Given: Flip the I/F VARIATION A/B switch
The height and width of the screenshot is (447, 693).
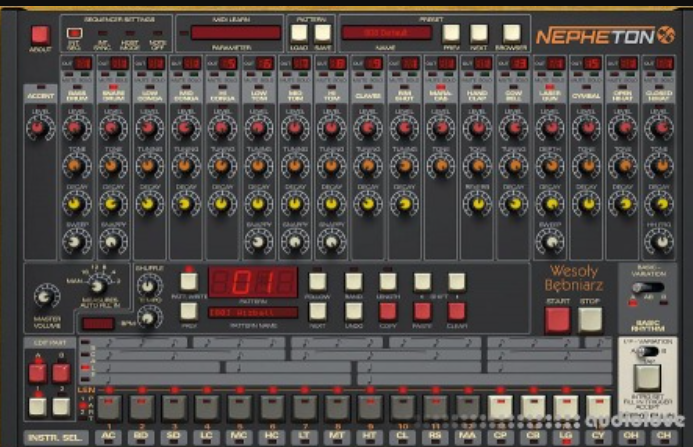Looking at the screenshot, I should point(648,352).
